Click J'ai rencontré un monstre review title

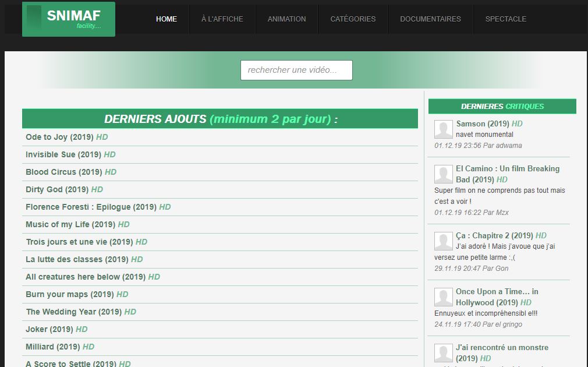point(502,353)
